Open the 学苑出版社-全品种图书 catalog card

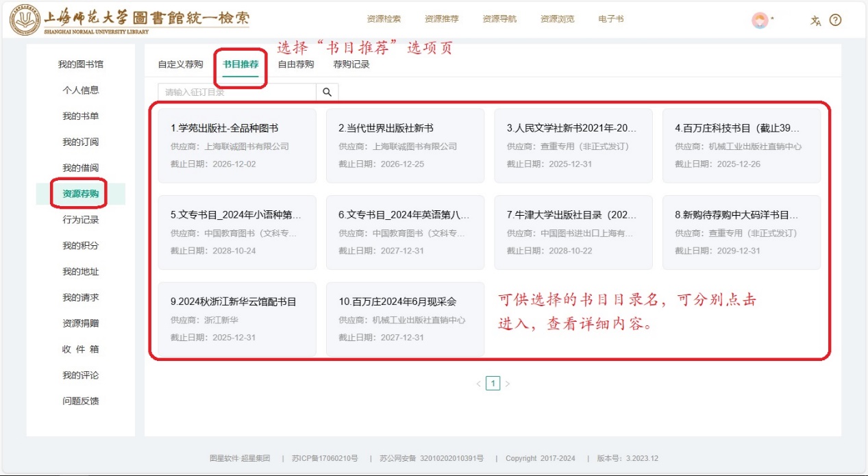tap(237, 145)
